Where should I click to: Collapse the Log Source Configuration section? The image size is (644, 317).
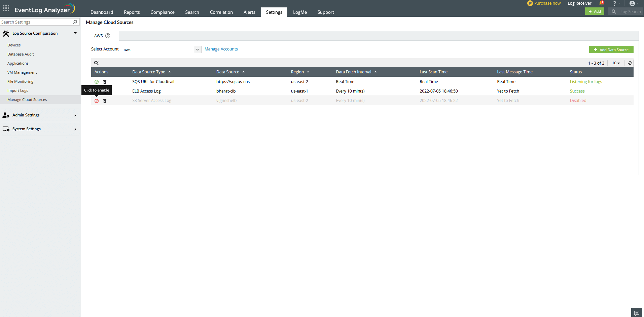(x=75, y=33)
